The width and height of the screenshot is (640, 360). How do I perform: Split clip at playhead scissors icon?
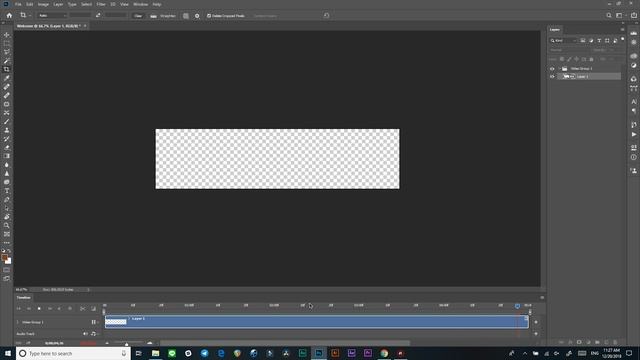[82, 309]
